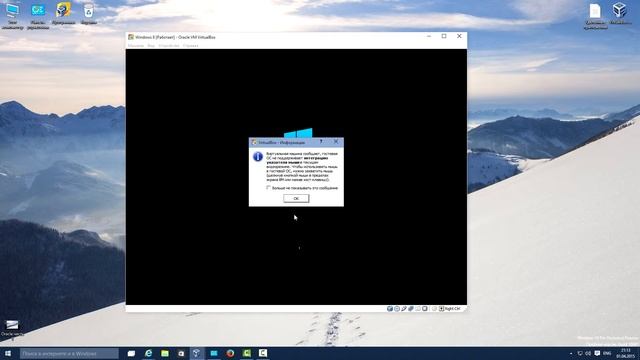Open This PC desktop icon
This screenshot has height=360, width=640.
(x=12, y=16)
